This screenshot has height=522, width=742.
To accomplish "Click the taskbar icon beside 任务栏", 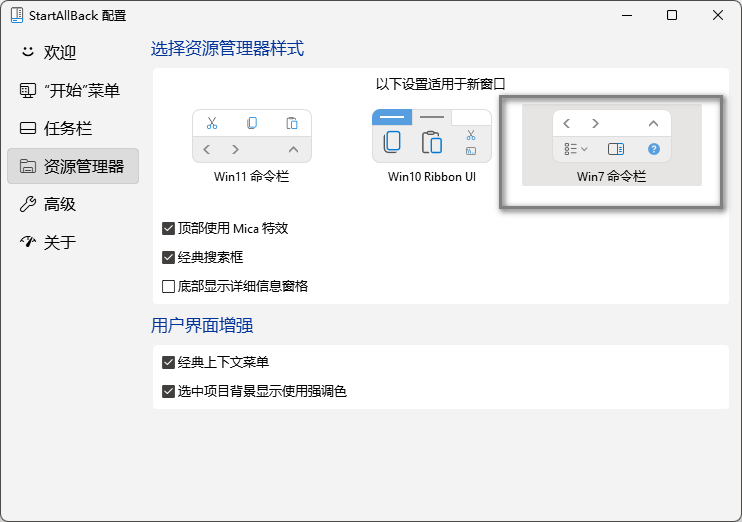I will pyautogui.click(x=28, y=128).
